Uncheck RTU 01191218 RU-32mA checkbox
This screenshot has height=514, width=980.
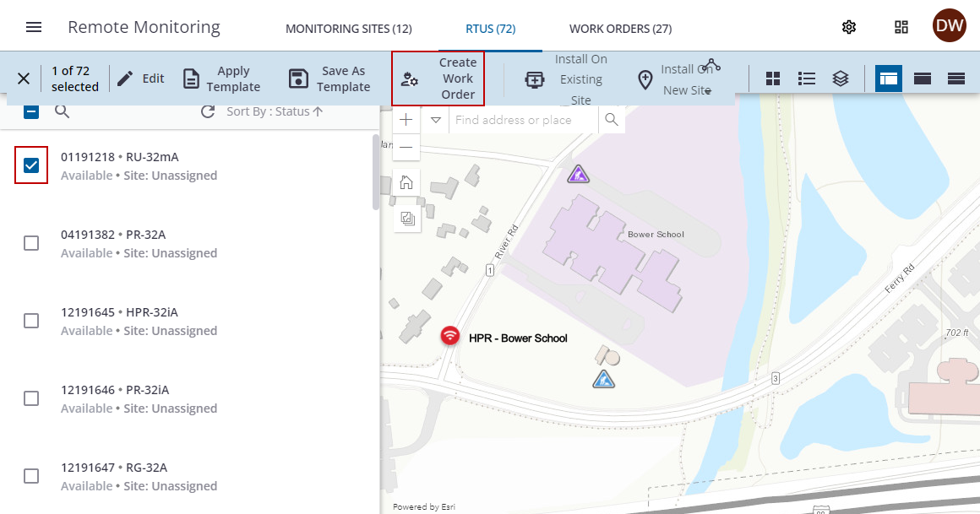31,165
